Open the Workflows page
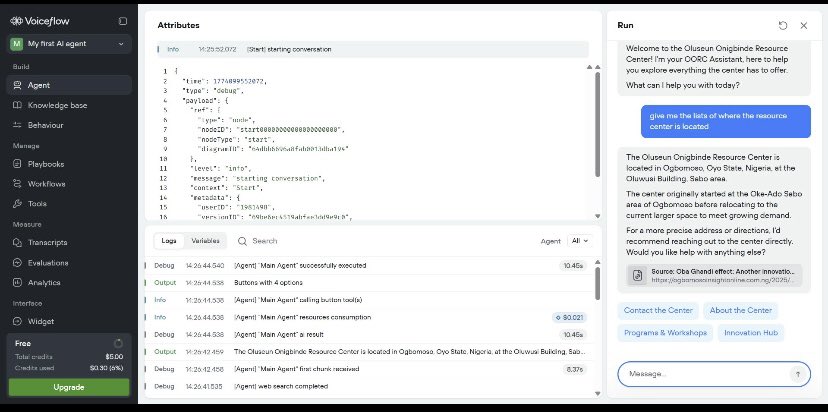The image size is (828, 412). coord(48,184)
